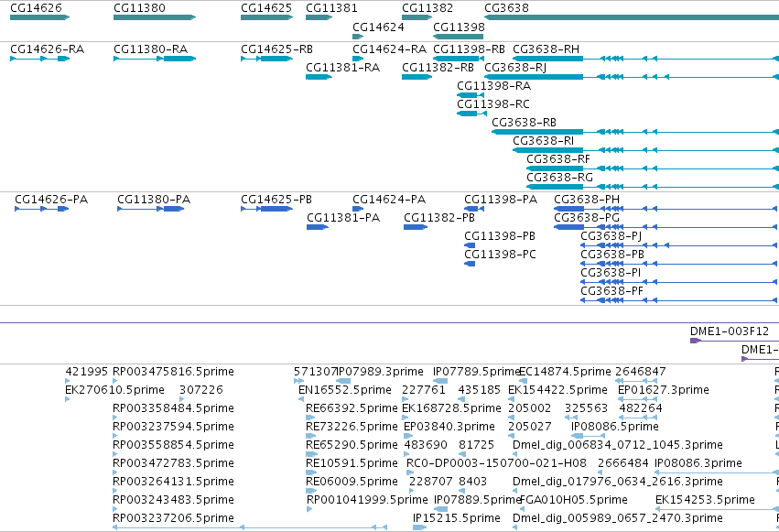Select EST EN16552.5prime

(x=300, y=399)
